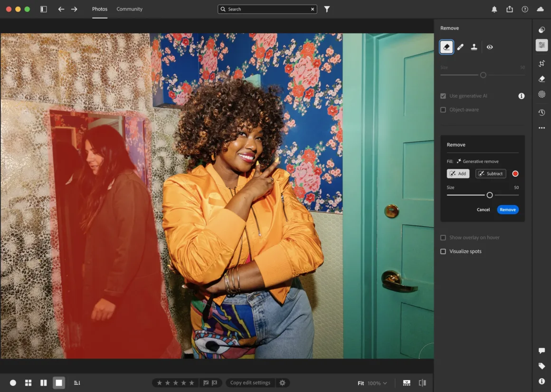This screenshot has height=392, width=551.
Task: Click the Search input field
Action: tap(267, 9)
